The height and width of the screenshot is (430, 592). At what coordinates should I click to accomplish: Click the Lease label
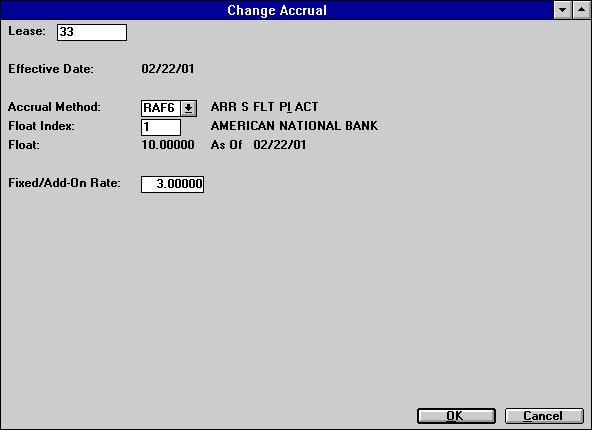pyautogui.click(x=27, y=31)
